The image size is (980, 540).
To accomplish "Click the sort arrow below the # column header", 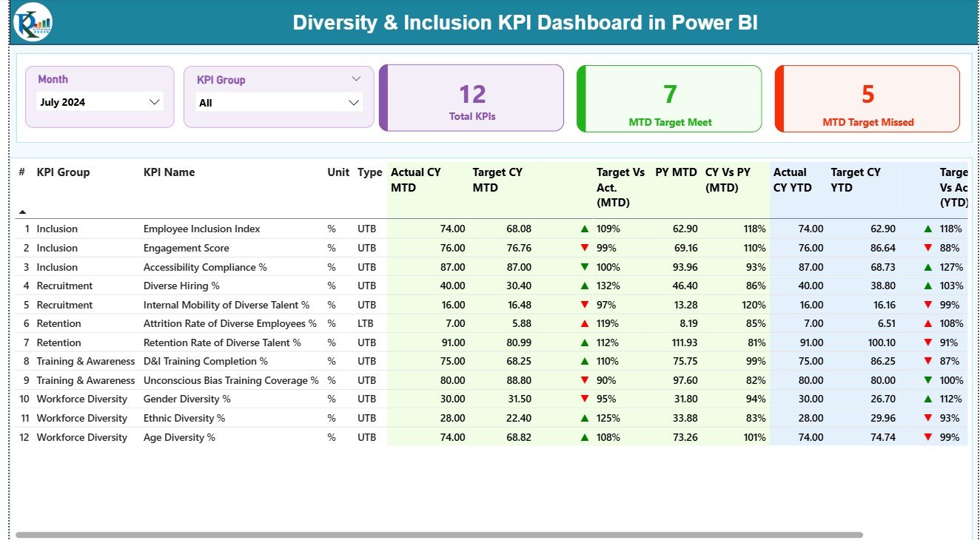I will pos(21,209).
